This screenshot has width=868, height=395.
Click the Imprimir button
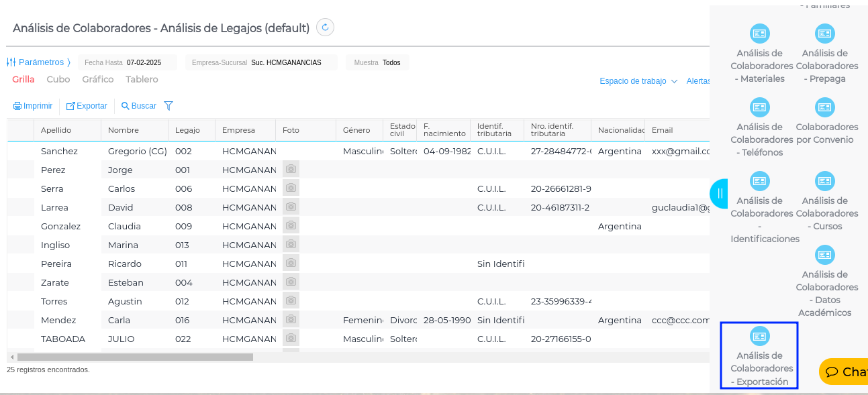point(33,106)
